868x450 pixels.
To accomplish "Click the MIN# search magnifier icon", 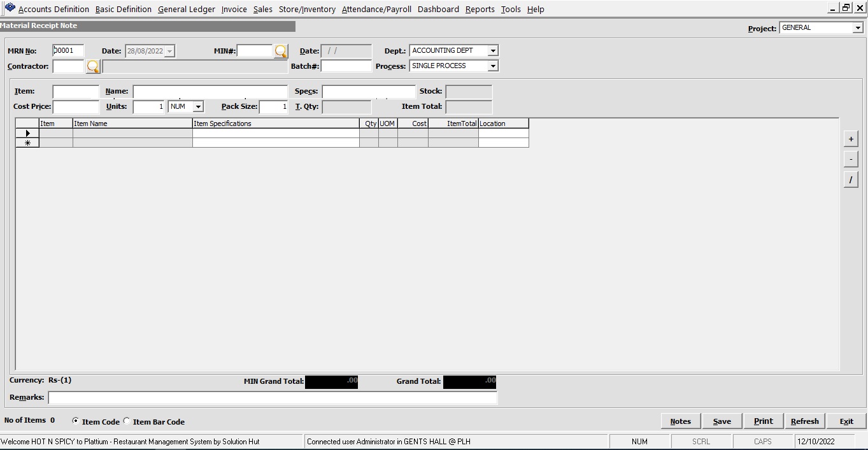I will (281, 51).
